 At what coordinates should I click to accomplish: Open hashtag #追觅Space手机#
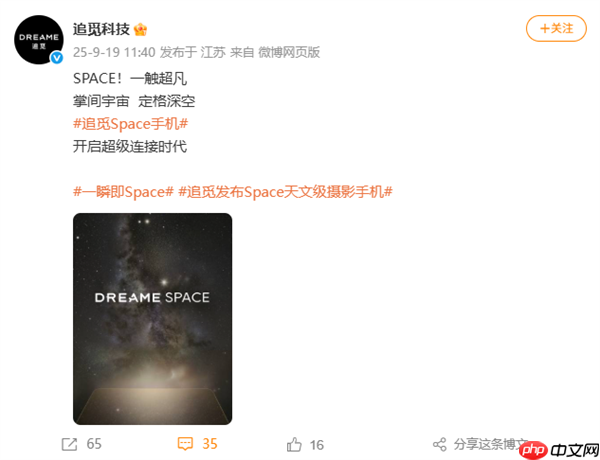[130, 124]
